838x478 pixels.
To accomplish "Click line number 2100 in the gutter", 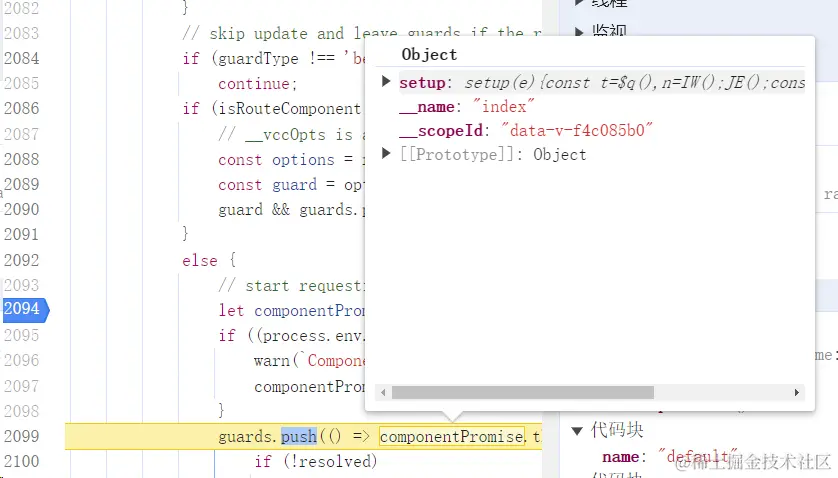I will tap(21, 461).
